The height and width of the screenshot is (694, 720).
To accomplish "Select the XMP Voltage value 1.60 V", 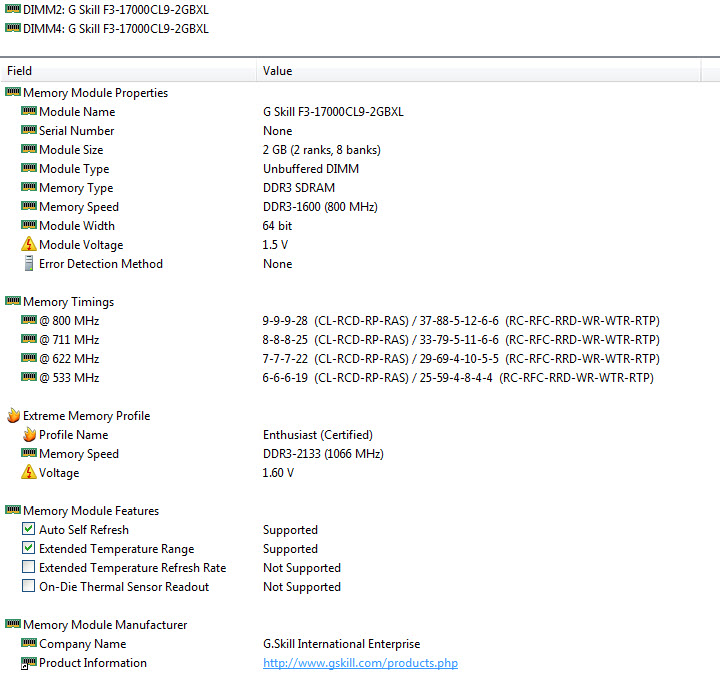I will click(x=278, y=473).
